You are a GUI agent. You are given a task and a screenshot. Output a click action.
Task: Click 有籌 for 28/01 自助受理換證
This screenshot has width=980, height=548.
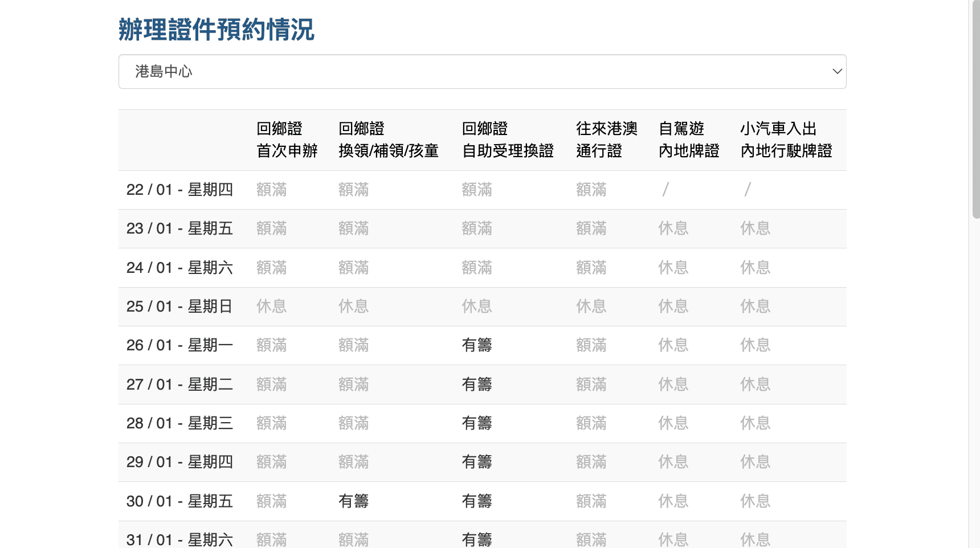(x=477, y=423)
